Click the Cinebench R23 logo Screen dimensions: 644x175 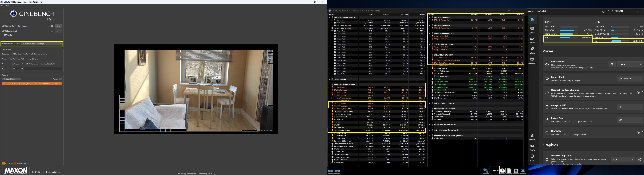[x=32, y=15]
